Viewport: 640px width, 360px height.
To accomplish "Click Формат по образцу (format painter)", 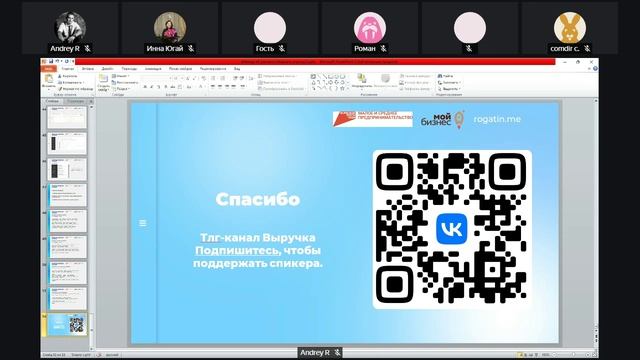I will click(x=76, y=89).
